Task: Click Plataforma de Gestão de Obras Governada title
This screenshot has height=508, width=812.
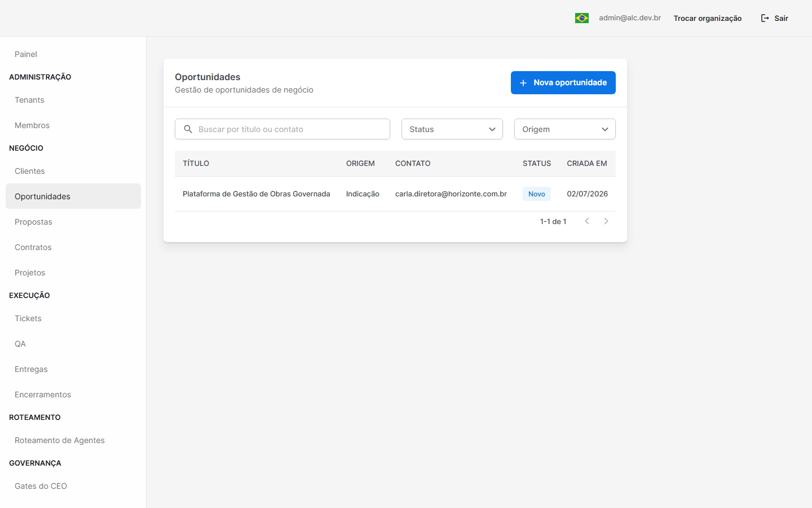Action: coord(257,194)
